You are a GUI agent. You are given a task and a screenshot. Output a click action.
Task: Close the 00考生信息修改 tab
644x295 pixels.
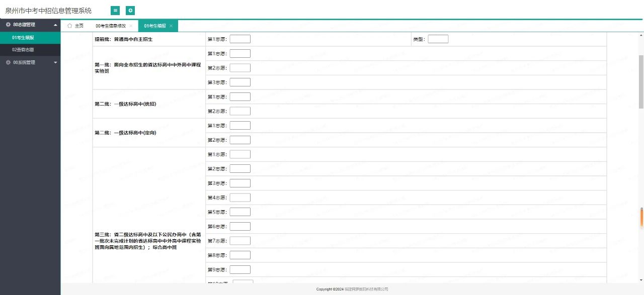click(132, 26)
